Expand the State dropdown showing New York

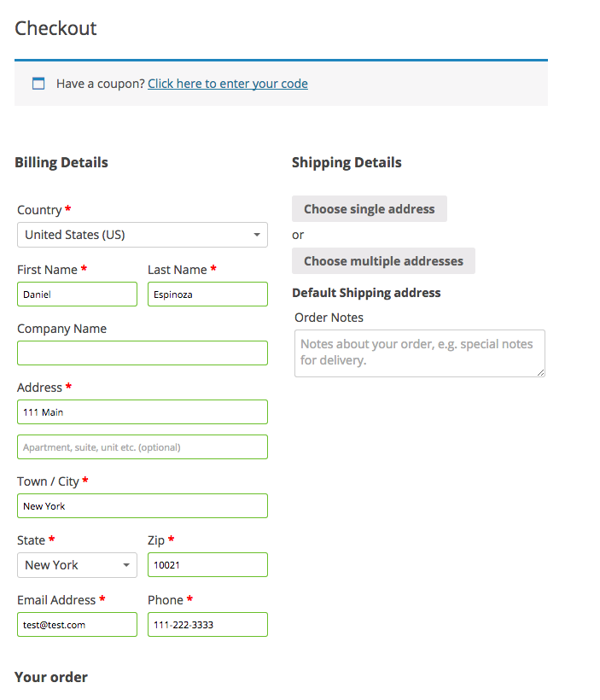[77, 565]
